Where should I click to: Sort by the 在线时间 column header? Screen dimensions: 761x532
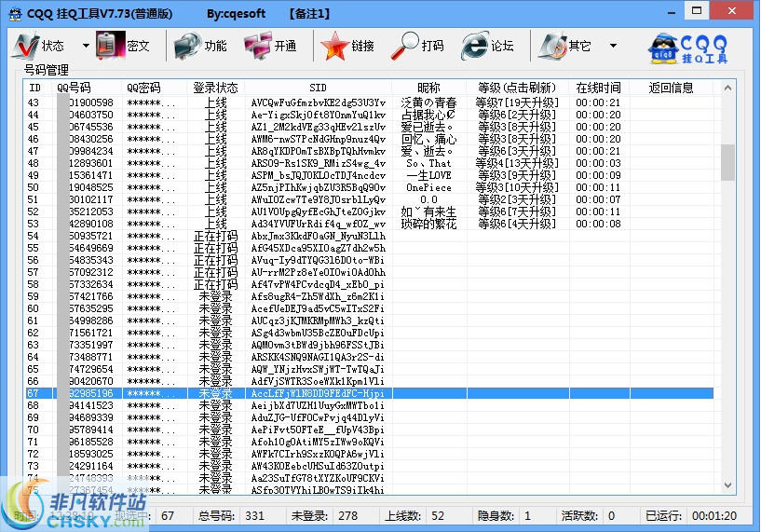598,88
